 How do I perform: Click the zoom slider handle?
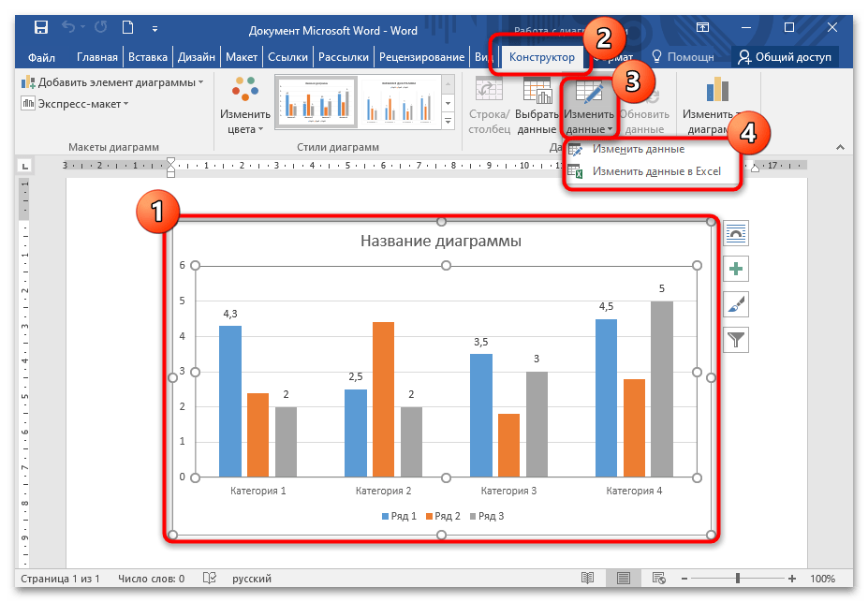coord(738,579)
